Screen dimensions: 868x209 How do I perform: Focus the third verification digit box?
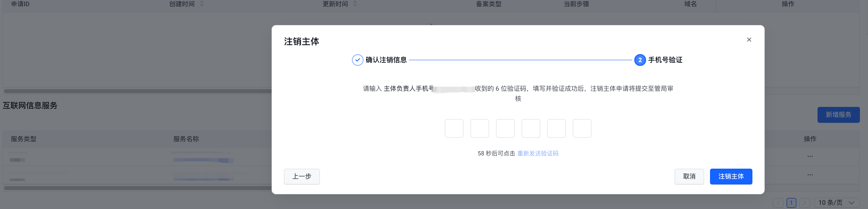(505, 128)
